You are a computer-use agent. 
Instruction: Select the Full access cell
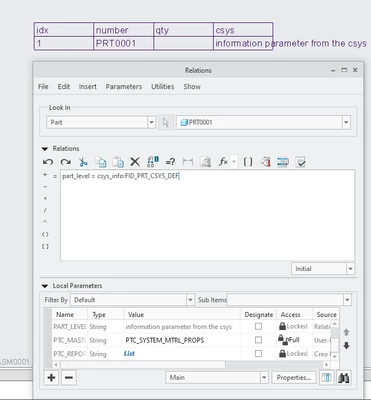[294, 340]
